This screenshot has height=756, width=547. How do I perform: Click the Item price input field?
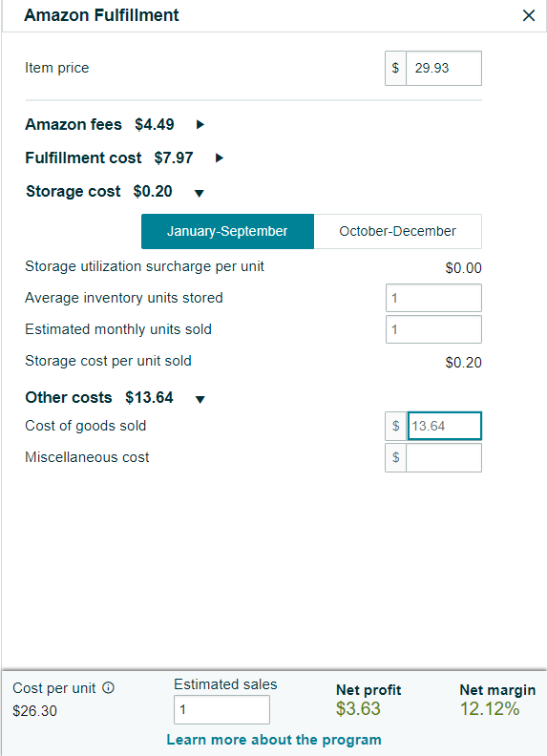coord(444,68)
